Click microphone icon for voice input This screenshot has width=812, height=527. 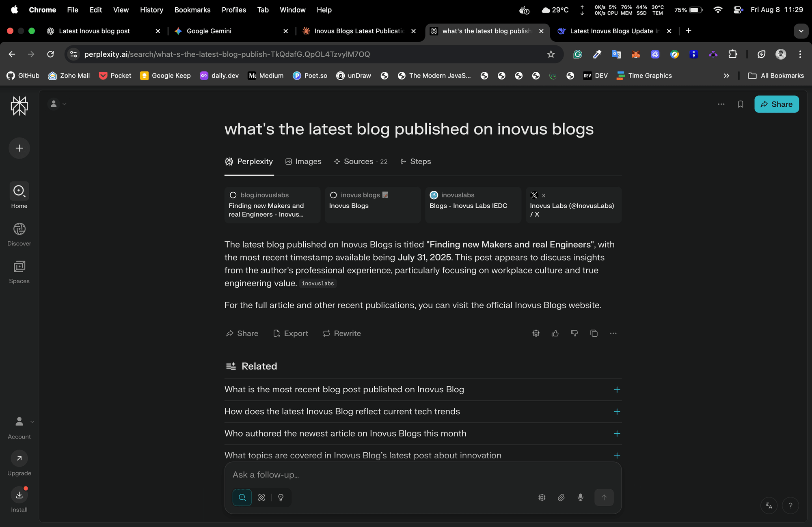point(581,497)
